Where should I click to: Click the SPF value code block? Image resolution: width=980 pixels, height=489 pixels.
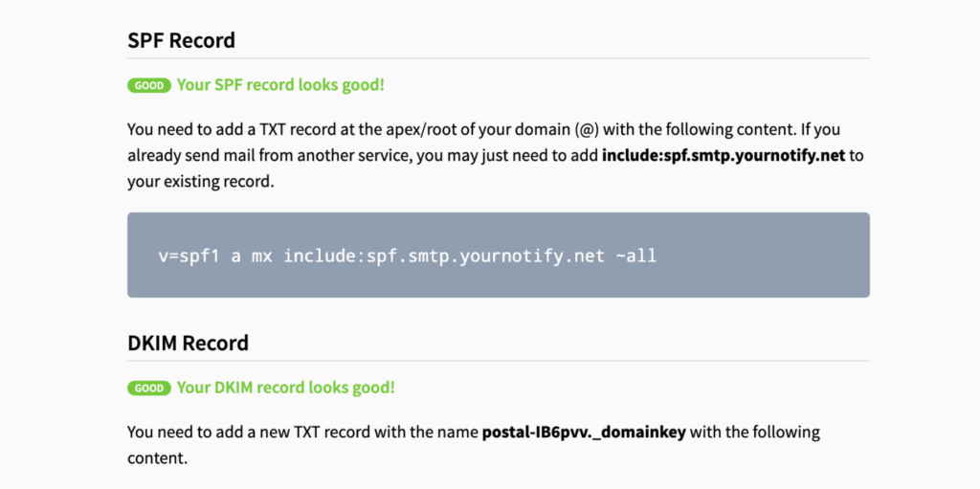pyautogui.click(x=498, y=256)
